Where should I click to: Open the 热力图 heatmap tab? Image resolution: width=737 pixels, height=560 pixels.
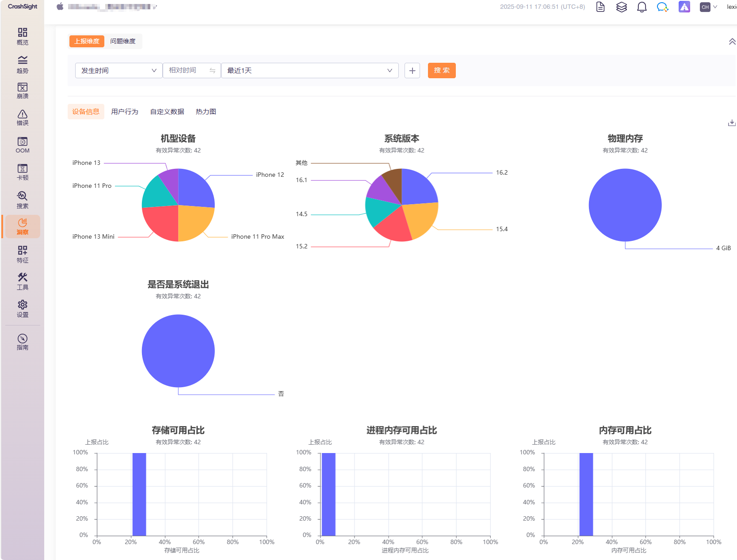point(206,112)
